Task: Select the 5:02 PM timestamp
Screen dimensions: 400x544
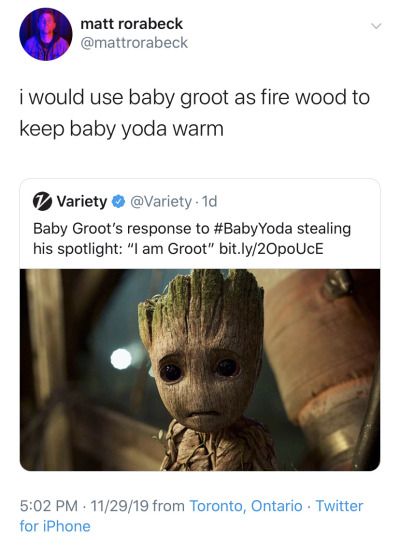Action: [x=49, y=506]
